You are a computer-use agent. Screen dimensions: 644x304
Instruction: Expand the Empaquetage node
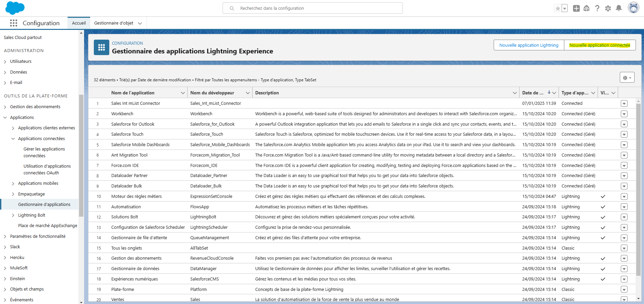tap(13, 194)
